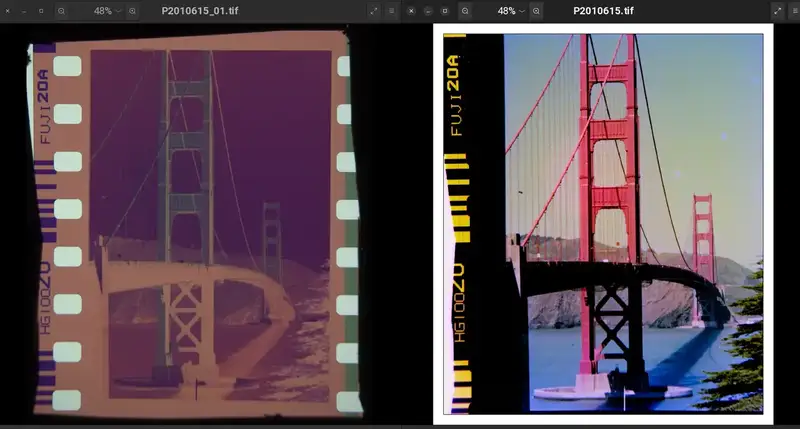Minimize the P2010615_01.tif window
This screenshot has width=800, height=429.
click(x=24, y=11)
